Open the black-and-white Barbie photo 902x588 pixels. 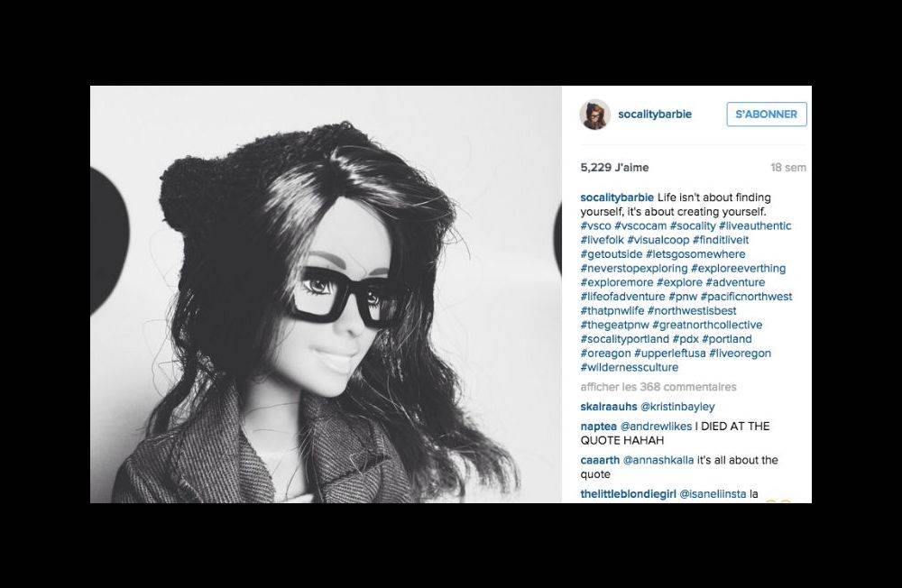326,294
